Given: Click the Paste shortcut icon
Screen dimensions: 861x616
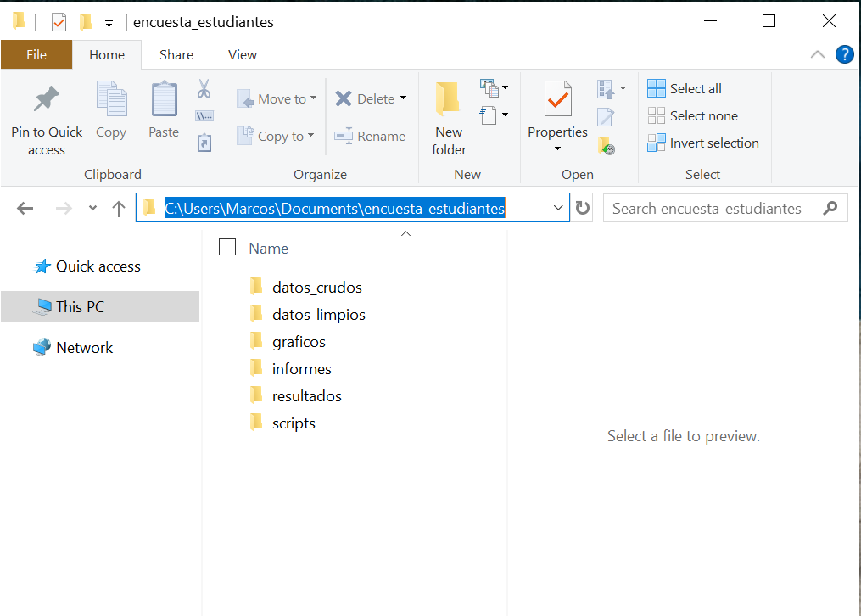Looking at the screenshot, I should tap(204, 143).
